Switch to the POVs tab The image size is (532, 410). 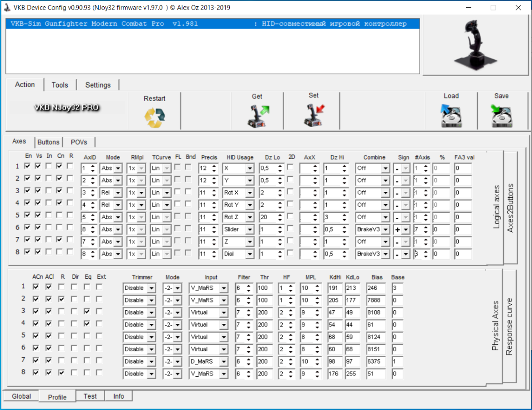click(79, 142)
